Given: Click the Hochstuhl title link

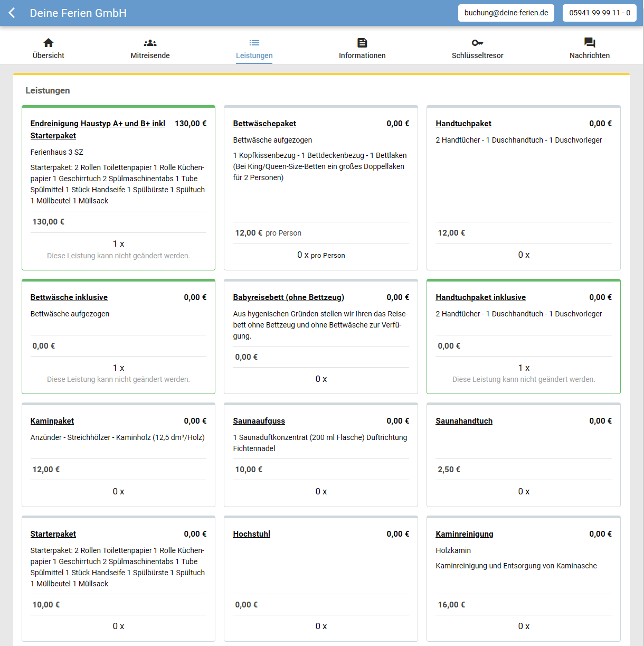Looking at the screenshot, I should tap(252, 534).
